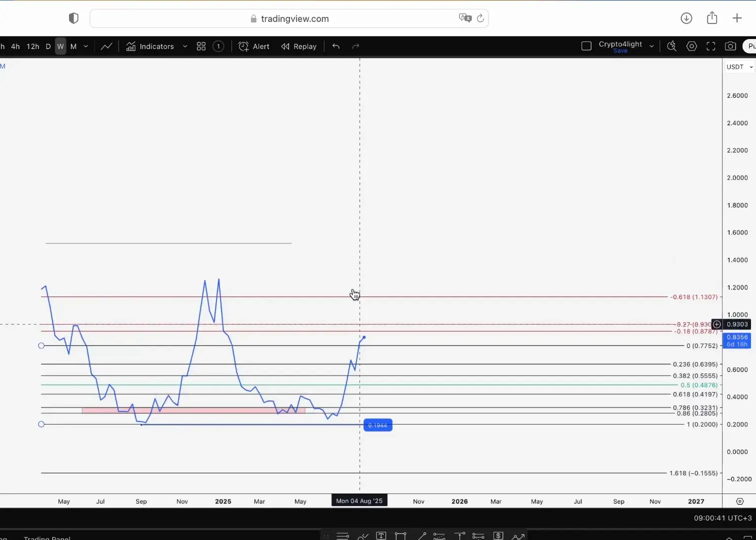Click the blue 0.1944 price label

pos(377,425)
